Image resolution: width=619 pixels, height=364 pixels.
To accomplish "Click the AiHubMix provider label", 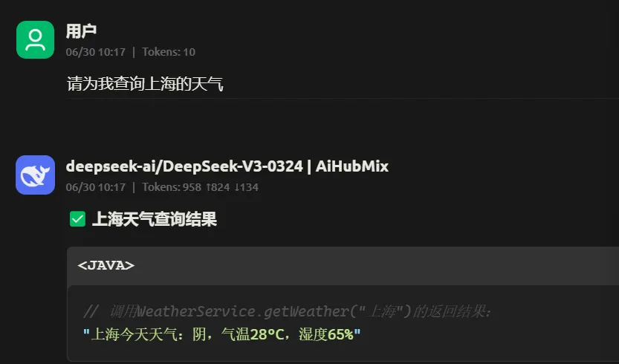I will 352,166.
